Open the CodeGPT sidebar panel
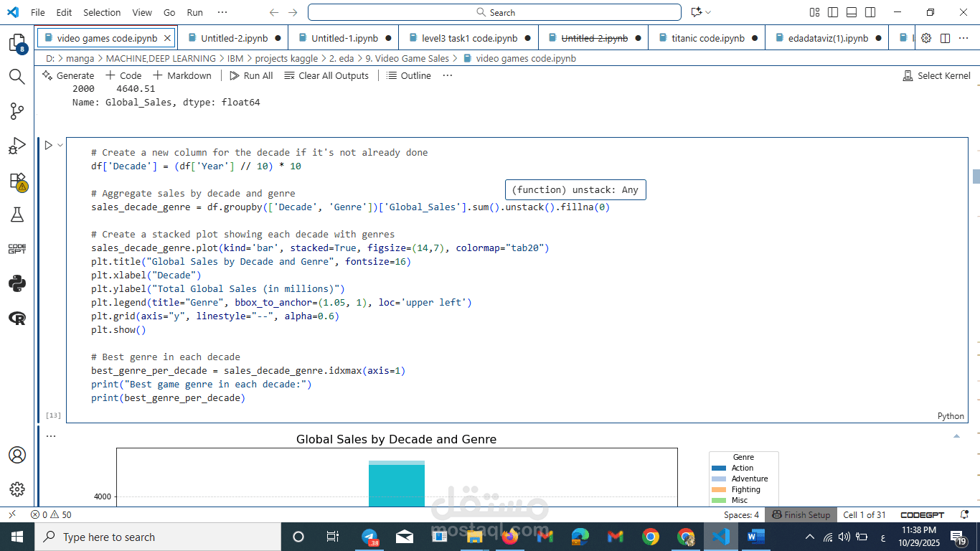This screenshot has height=551, width=980. point(17,249)
